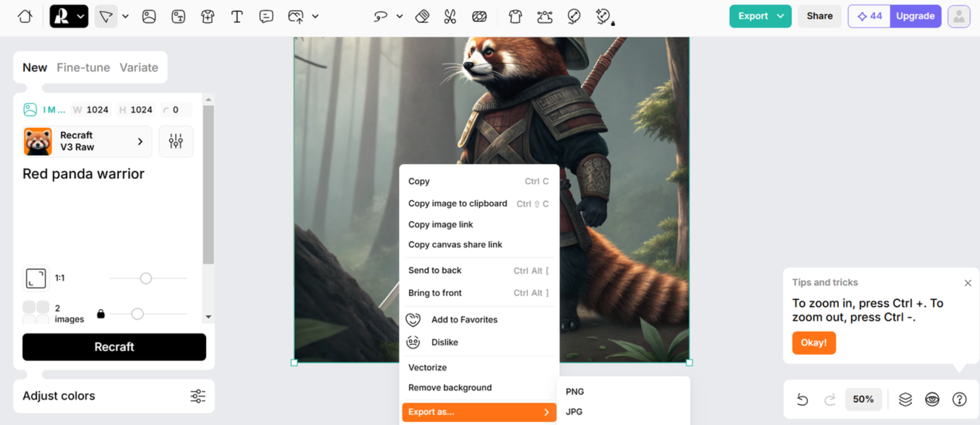Open the selection tool dropdown chevron
The height and width of the screenshot is (425, 980).
(126, 16)
